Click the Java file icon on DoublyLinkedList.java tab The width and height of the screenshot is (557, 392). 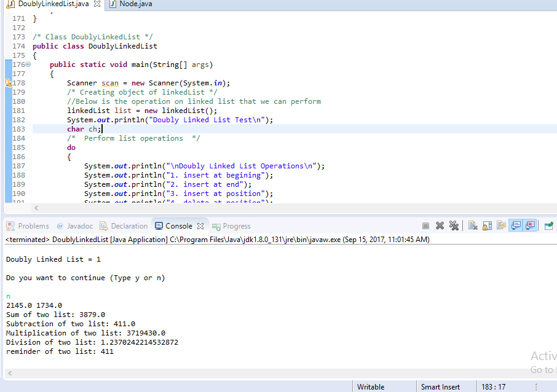click(10, 4)
